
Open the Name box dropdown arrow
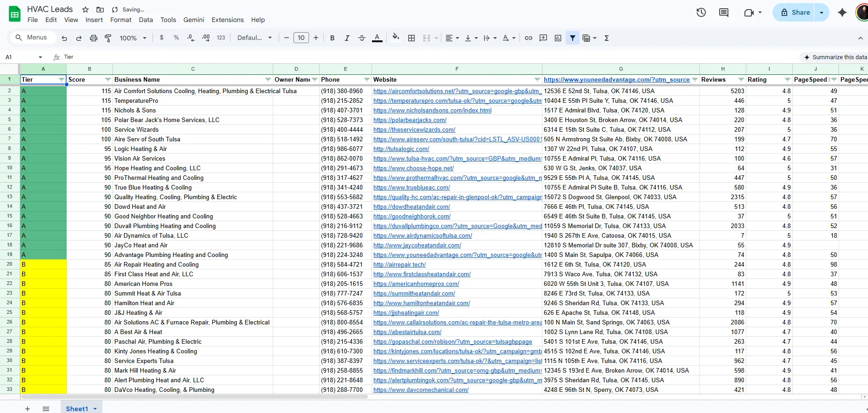40,57
